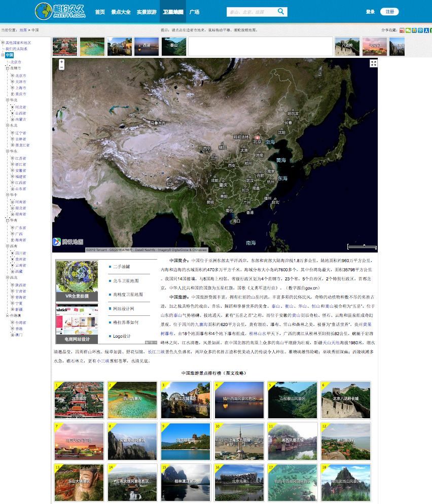Screen dimensions: 432x504
Task: Expand the 河北省 tree node
Action: click(13, 107)
